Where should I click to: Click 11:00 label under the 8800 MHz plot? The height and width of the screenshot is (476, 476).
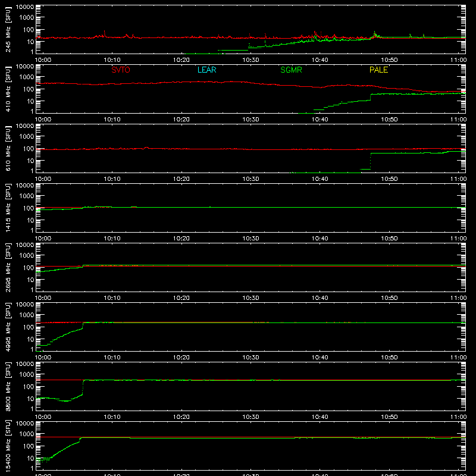[x=458, y=417]
